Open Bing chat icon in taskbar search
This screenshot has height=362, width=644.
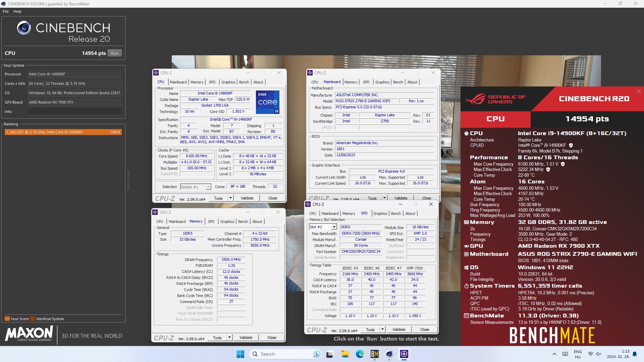(317, 354)
